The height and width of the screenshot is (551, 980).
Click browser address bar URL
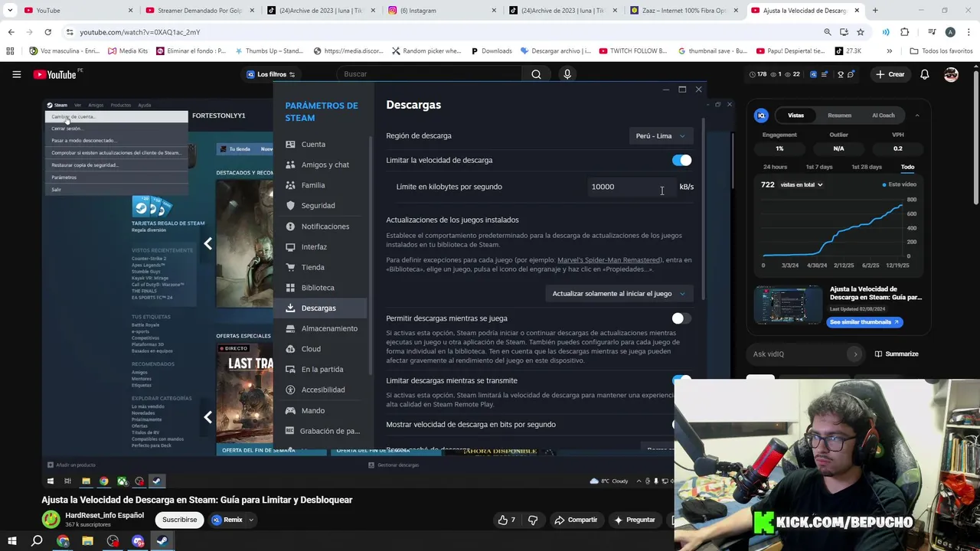pos(140,32)
